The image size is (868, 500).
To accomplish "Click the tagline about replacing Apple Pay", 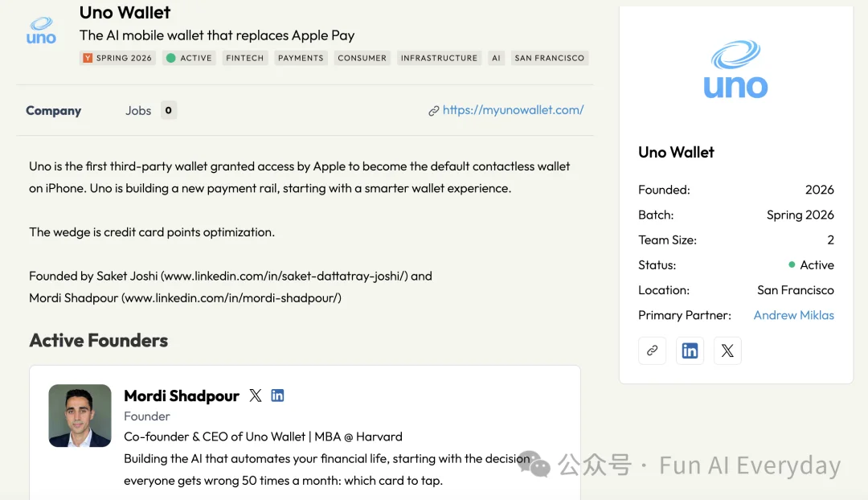I will click(x=217, y=35).
